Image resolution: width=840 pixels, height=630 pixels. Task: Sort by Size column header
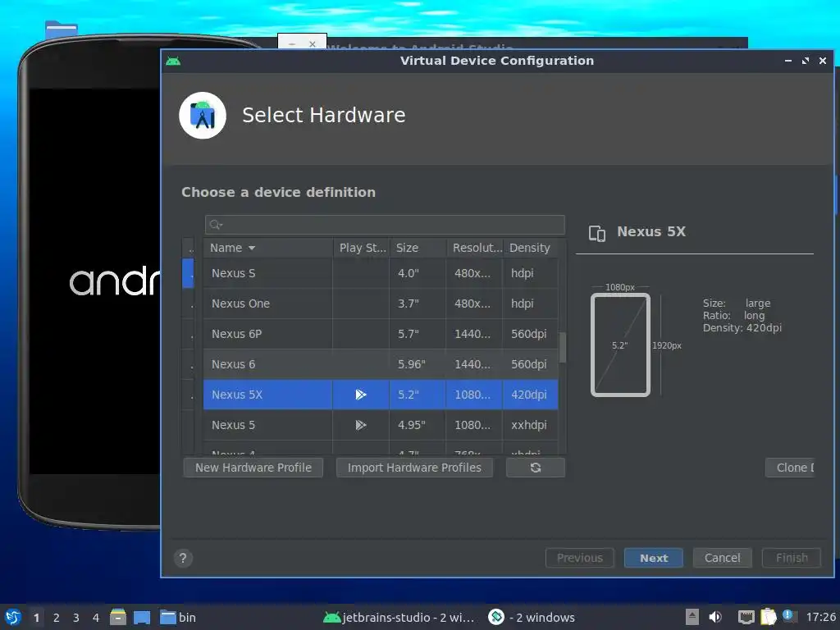click(418, 248)
